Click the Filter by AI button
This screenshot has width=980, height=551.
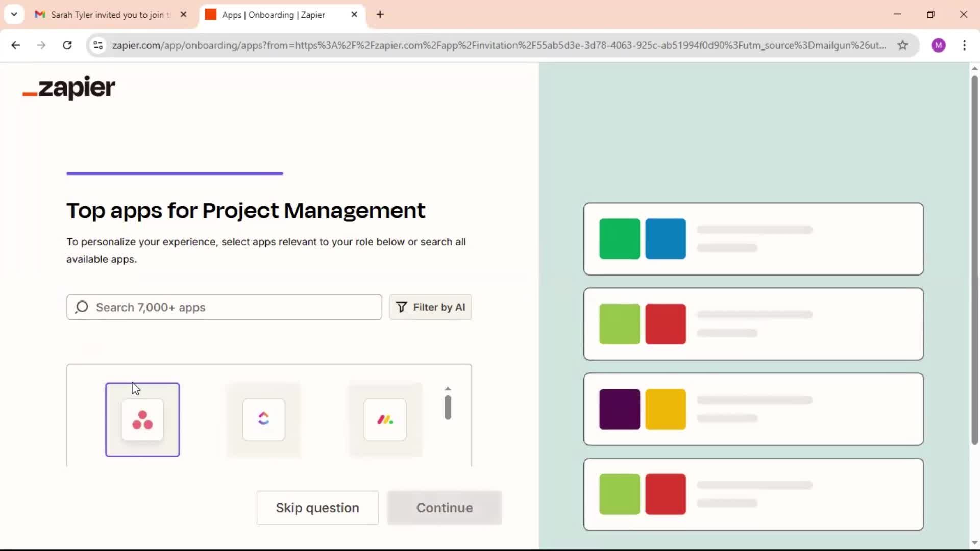(431, 307)
